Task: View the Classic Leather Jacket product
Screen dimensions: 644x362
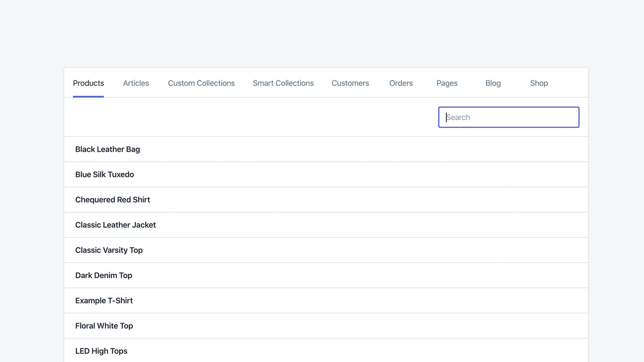Action: pos(115,225)
